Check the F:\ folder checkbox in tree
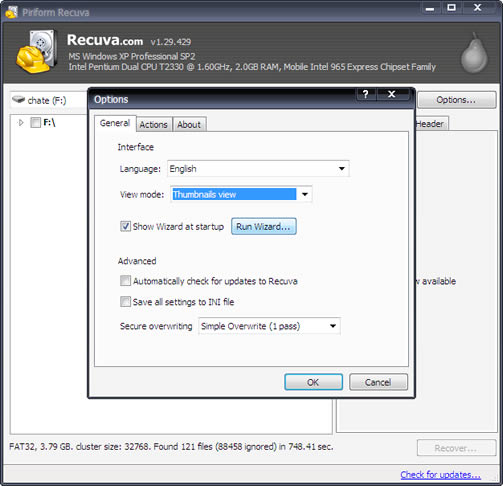 pos(35,122)
